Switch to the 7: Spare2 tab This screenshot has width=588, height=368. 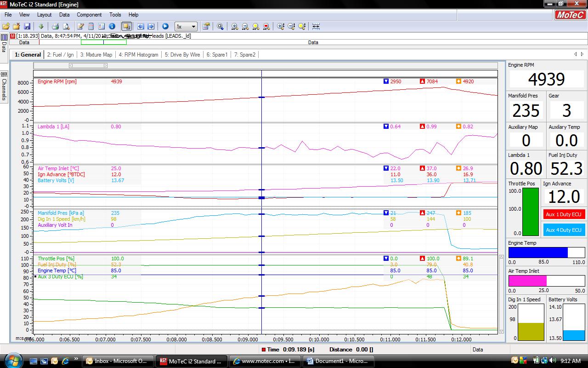[x=244, y=55]
